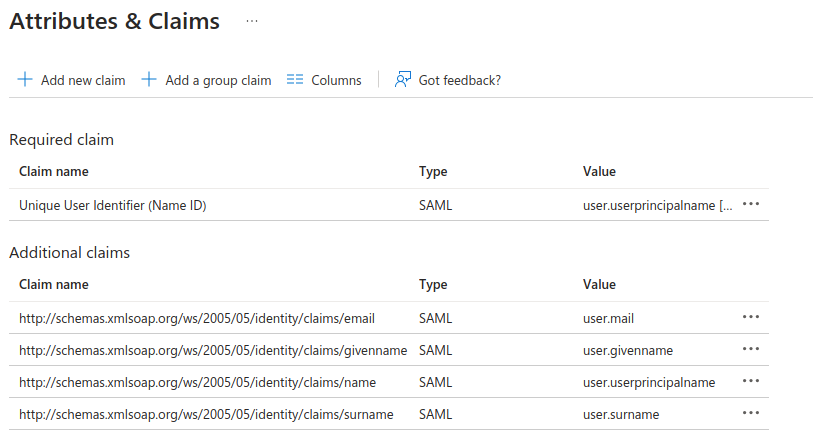813x445 pixels.
Task: Open the claims/surname claim row
Action: point(205,414)
